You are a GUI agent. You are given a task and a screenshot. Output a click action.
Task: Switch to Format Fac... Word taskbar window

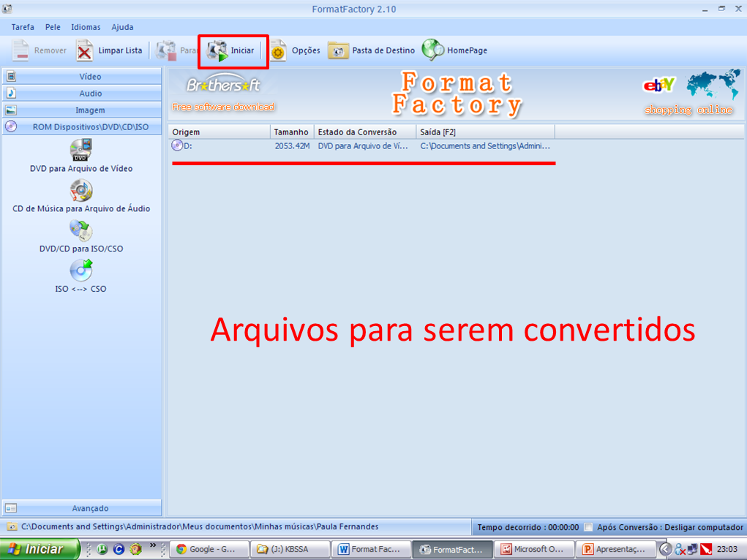372,549
